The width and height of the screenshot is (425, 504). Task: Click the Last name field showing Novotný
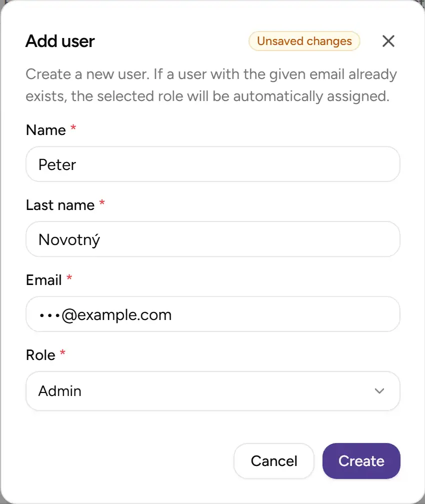[212, 239]
